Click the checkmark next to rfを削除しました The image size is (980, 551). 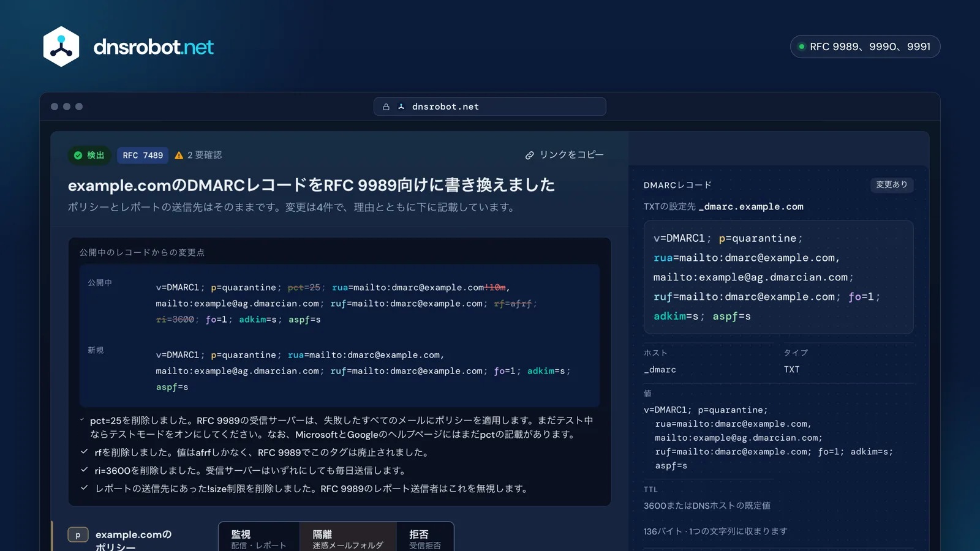point(85,452)
